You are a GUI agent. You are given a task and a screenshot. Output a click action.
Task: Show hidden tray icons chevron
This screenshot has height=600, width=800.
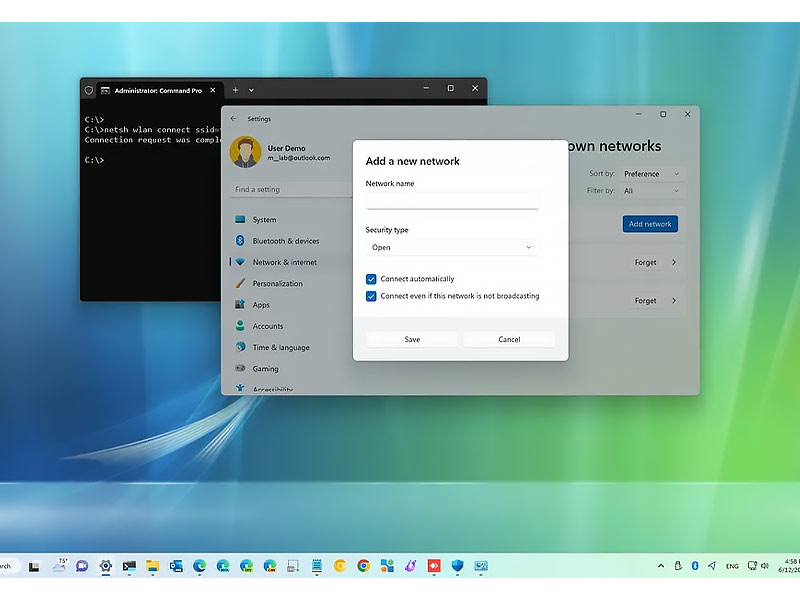point(661,566)
